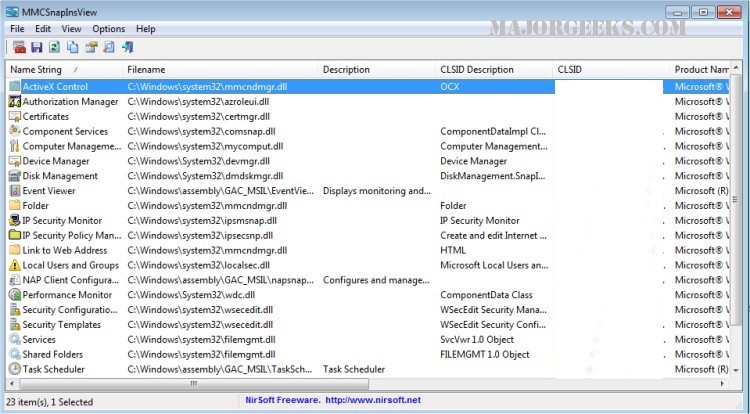This screenshot has height=414, width=750.
Task: Click the ipsmsnap.dll filename cell
Action: pos(202,220)
